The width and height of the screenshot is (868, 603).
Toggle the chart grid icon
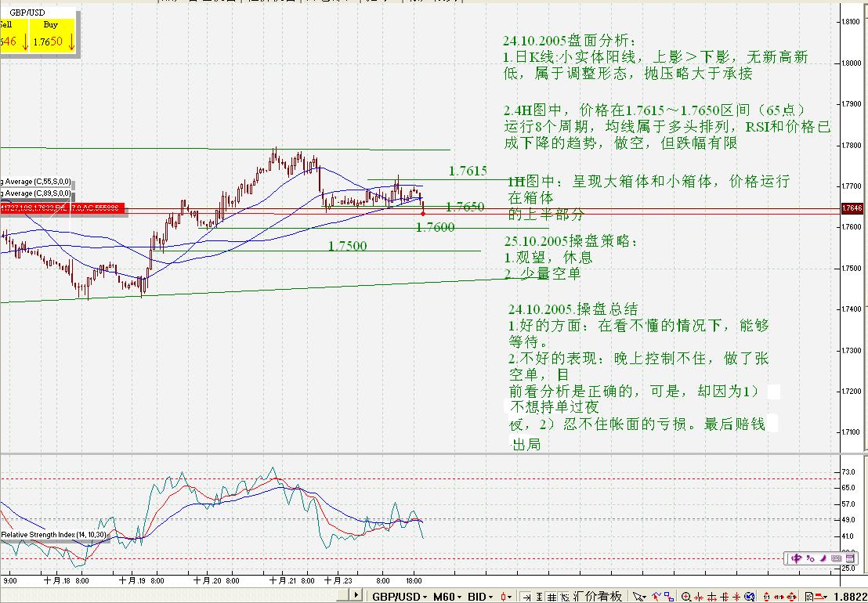click(x=552, y=597)
